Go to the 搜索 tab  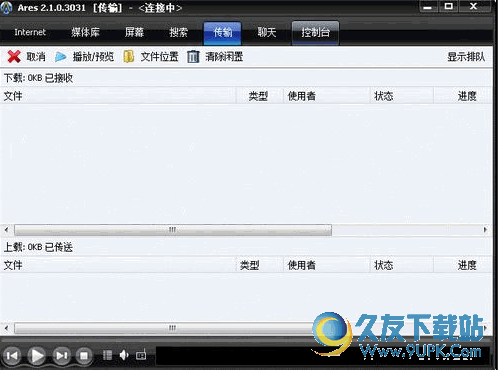[x=178, y=32]
